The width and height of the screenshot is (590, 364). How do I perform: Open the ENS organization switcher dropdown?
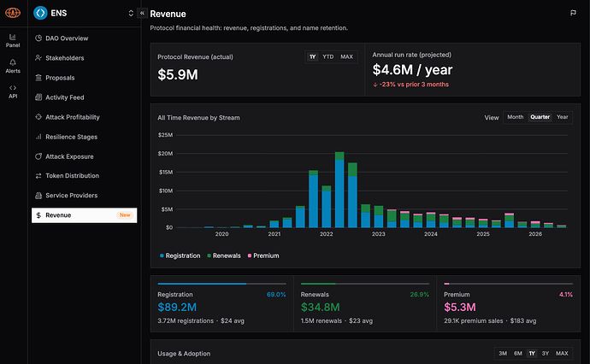(131, 13)
